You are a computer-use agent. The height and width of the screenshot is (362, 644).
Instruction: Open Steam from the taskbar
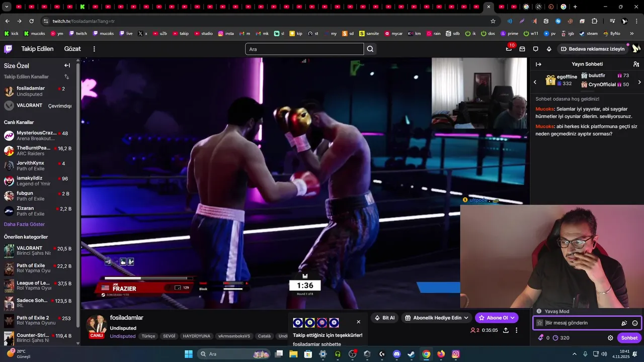coord(411,354)
